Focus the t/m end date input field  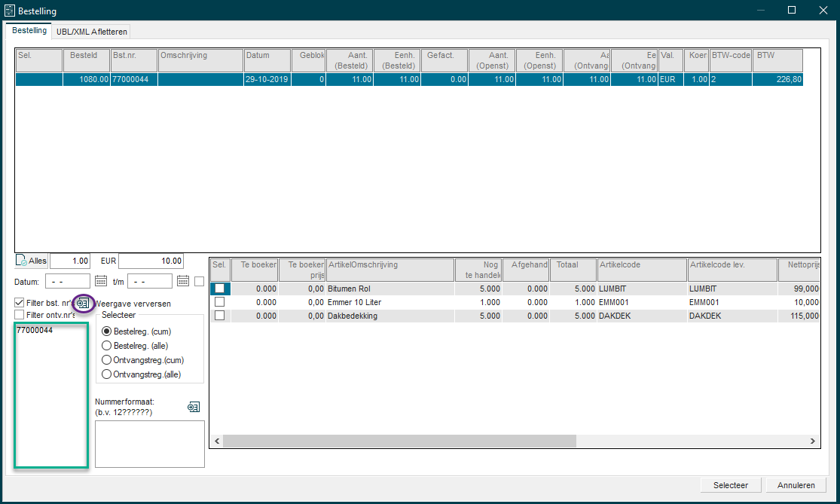(x=150, y=281)
